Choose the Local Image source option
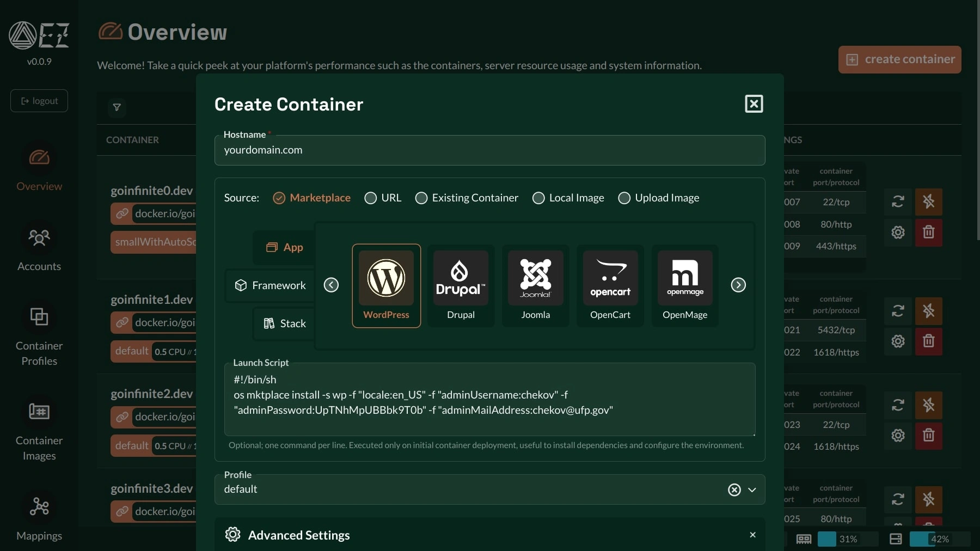This screenshot has height=551, width=980. click(x=538, y=198)
